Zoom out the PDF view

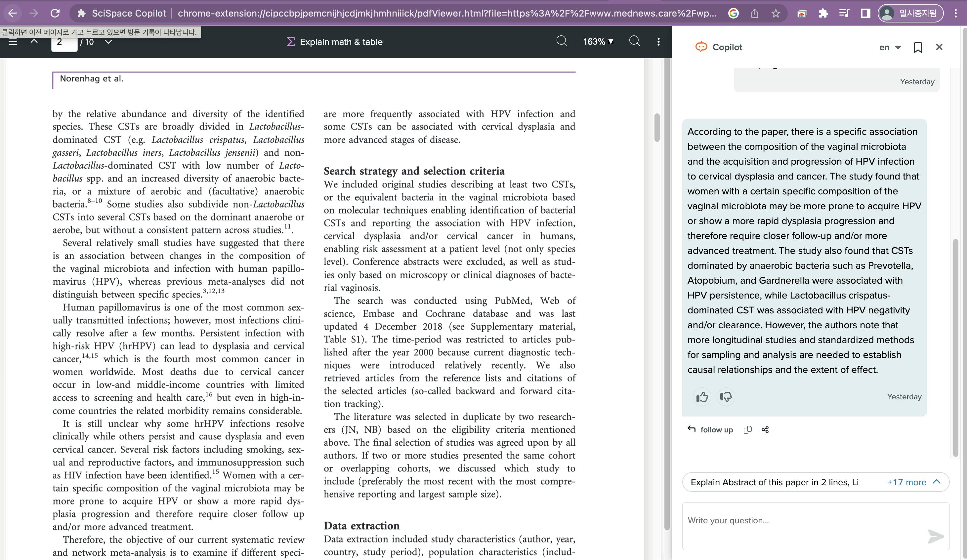[x=562, y=41]
